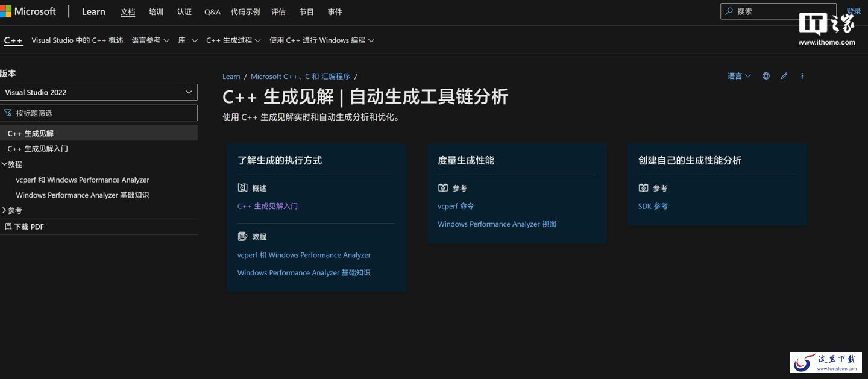868x379 pixels.
Task: Open card link Windows Performance Analyzer 基础知识
Action: 304,273
